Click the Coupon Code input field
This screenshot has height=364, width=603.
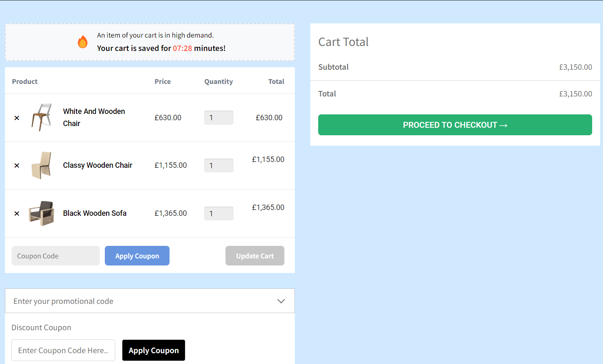click(x=56, y=255)
